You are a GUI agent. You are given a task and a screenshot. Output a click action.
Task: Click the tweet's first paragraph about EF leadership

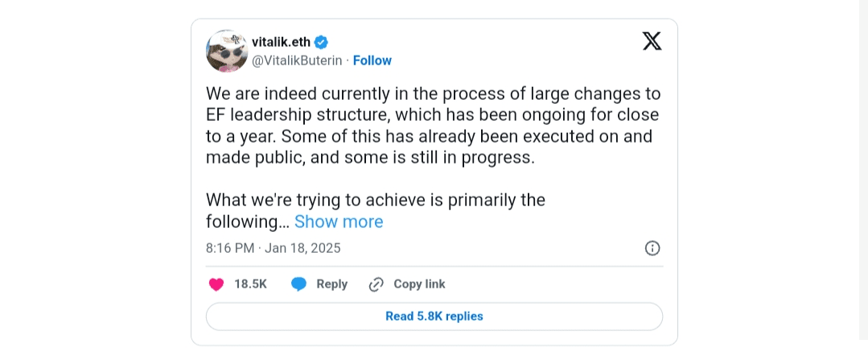pyautogui.click(x=433, y=115)
